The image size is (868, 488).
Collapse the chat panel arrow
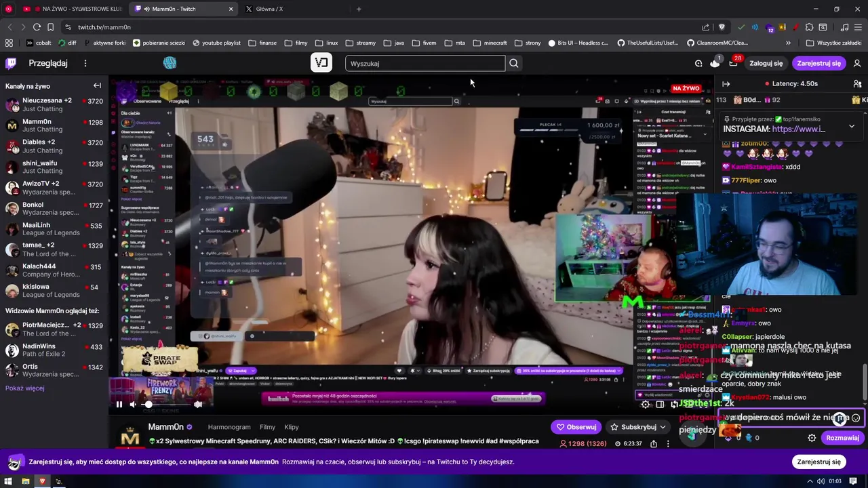point(726,83)
